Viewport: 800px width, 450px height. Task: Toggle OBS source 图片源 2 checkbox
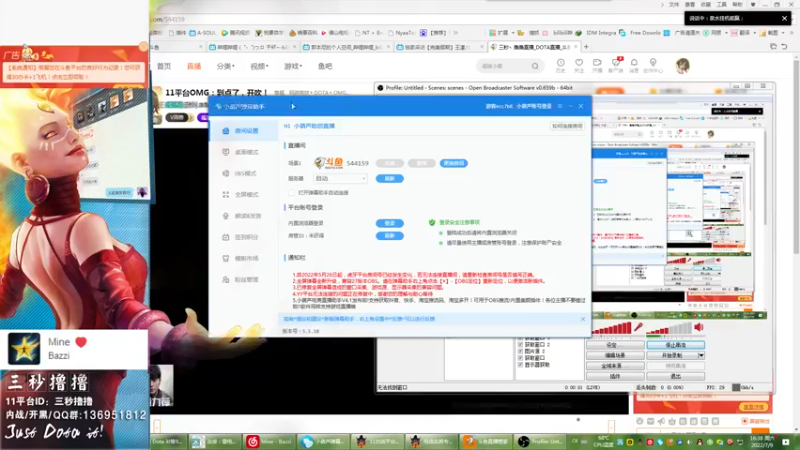[x=520, y=352]
